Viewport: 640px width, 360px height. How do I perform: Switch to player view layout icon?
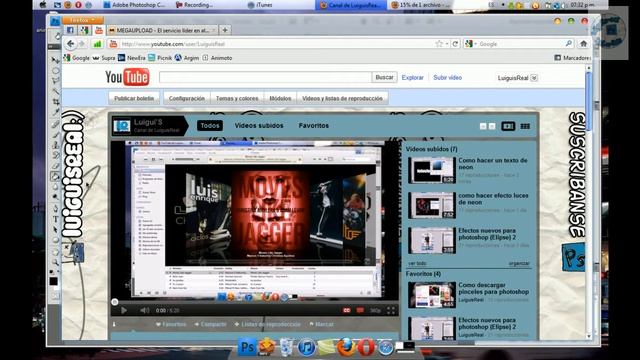[x=508, y=126]
